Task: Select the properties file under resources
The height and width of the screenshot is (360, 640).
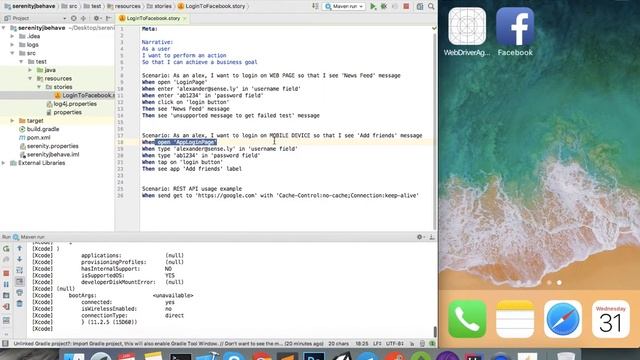Action: (x=63, y=112)
